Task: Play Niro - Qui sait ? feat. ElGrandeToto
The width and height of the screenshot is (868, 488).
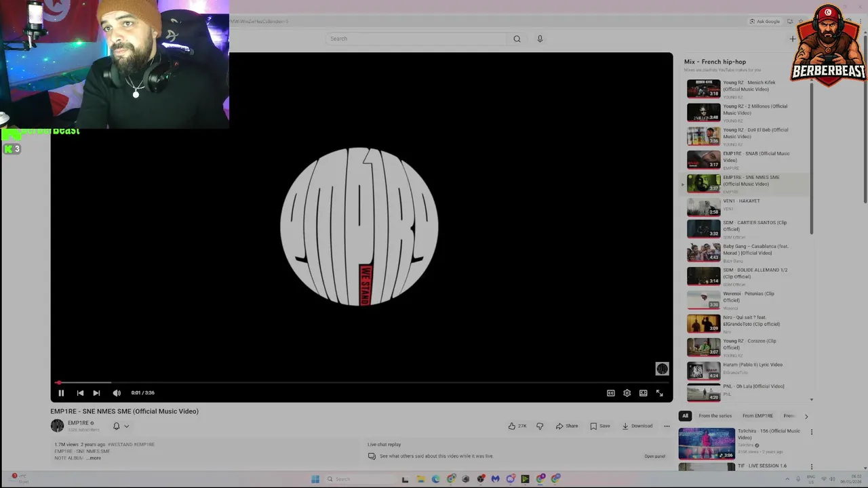Action: click(x=746, y=324)
